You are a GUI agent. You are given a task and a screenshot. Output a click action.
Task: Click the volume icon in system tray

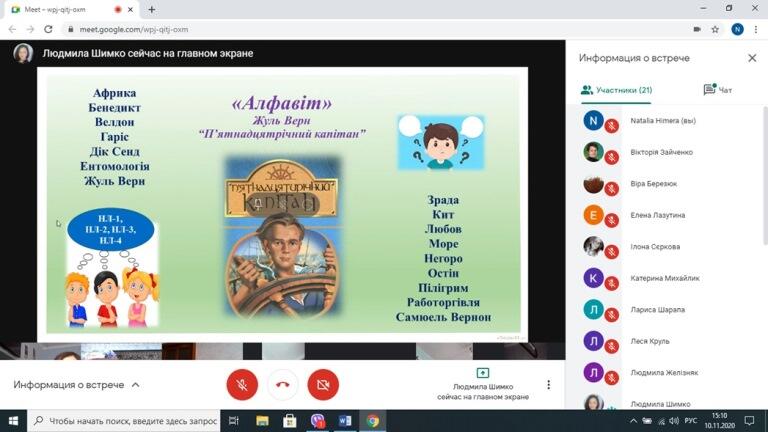(674, 421)
